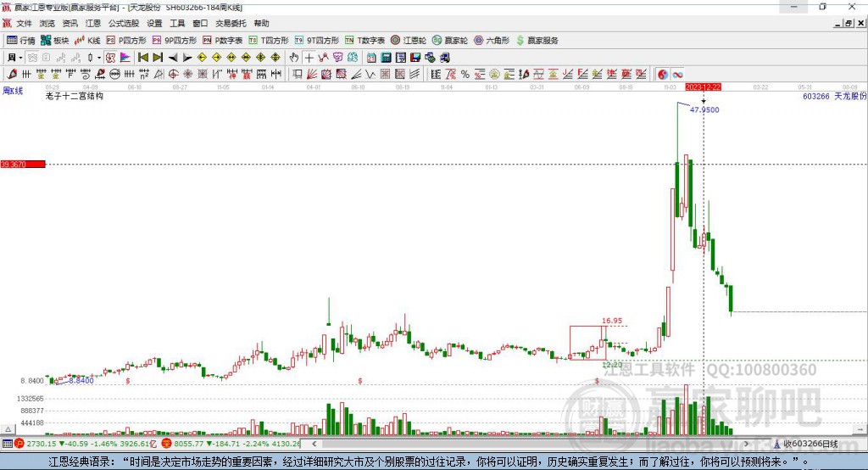868x470 pixels.
Task: Open the 帮助 menu
Action: click(261, 23)
